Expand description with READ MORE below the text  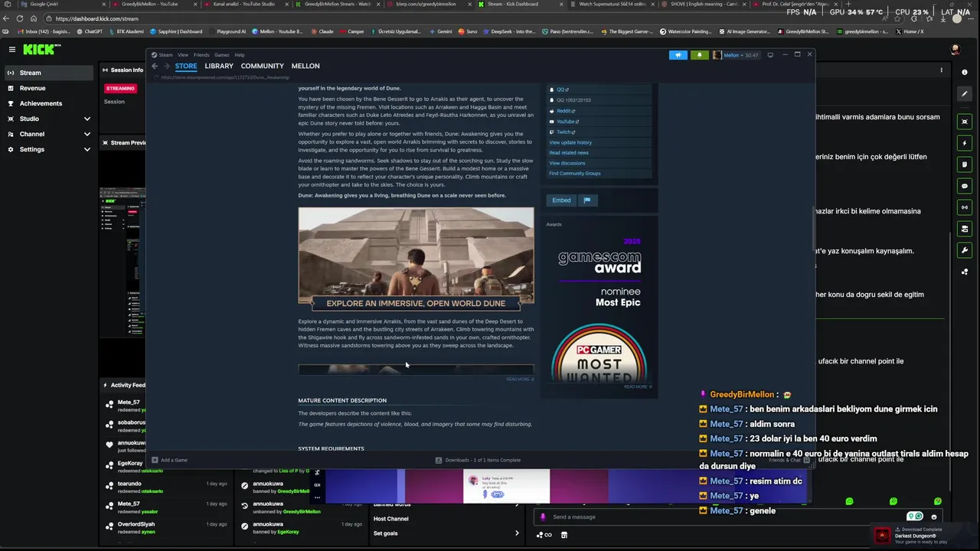(x=520, y=380)
